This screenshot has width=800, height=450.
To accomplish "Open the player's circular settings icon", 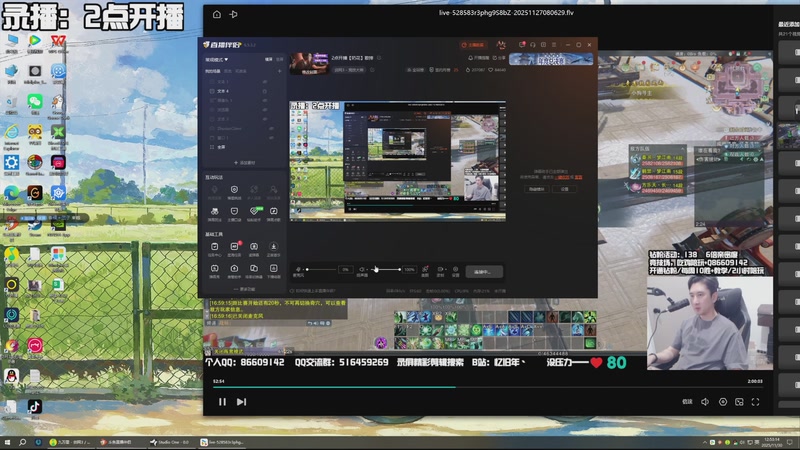I will [x=723, y=402].
